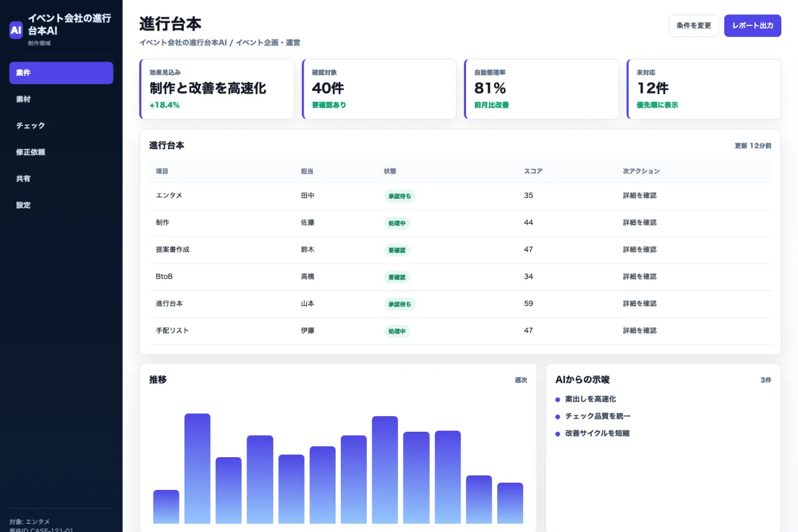The image size is (798, 532).
Task: Click the 週次 label in 推移 panel
Action: (x=521, y=380)
